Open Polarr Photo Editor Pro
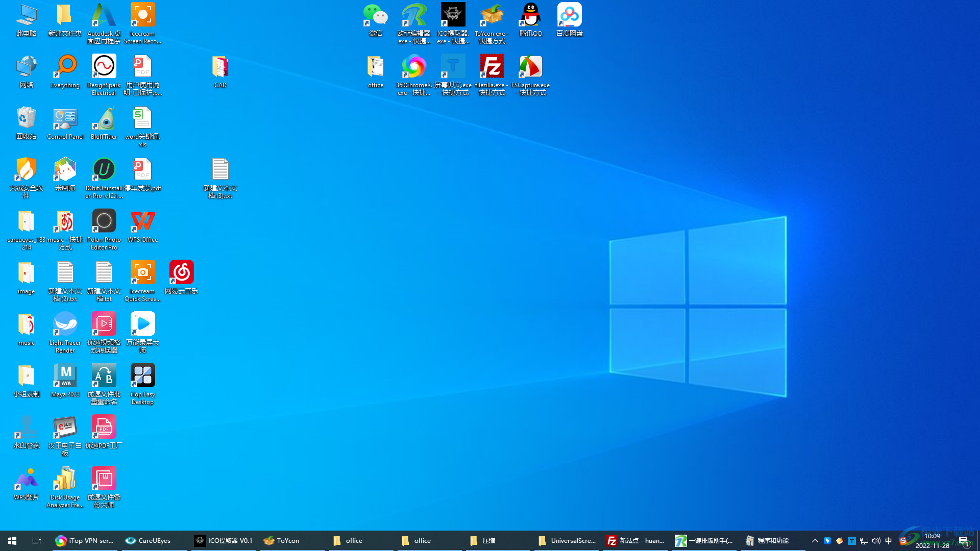This screenshot has height=551, width=980. (x=104, y=230)
